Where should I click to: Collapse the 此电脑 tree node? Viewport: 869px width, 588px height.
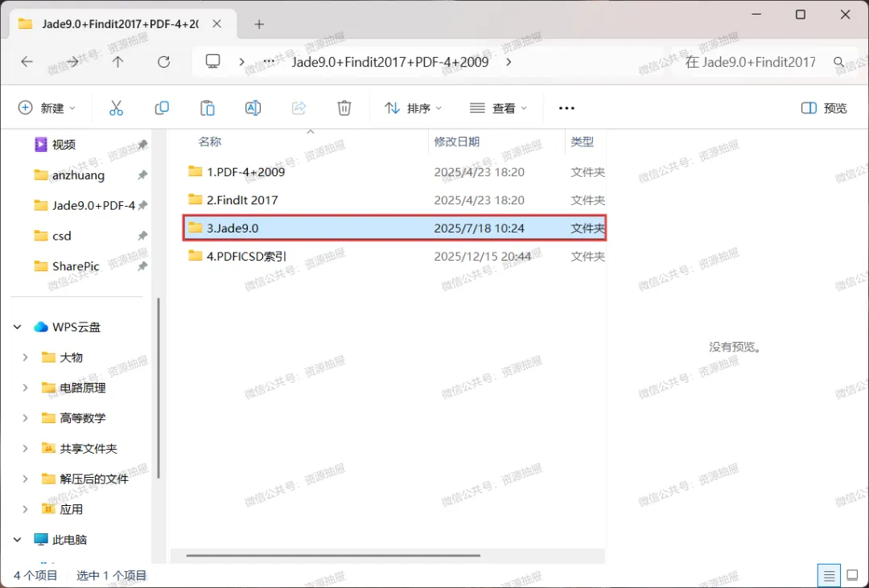(18, 539)
